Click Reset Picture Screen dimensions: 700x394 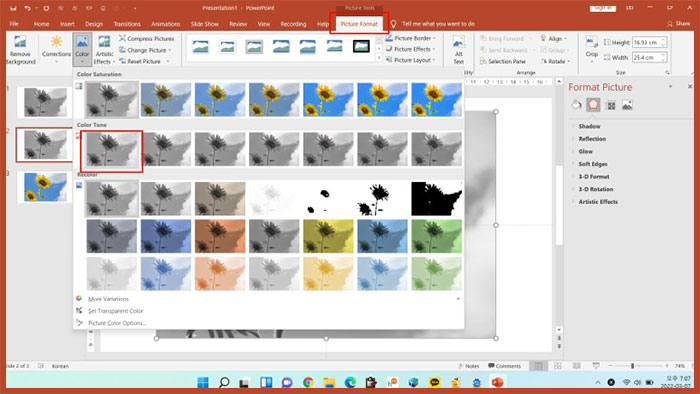click(144, 61)
